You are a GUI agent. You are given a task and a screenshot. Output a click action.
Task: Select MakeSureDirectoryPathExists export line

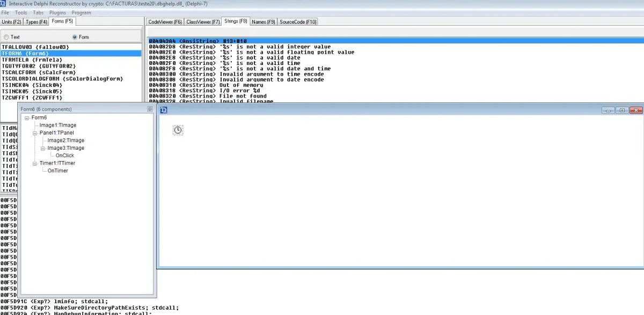[x=89, y=307]
